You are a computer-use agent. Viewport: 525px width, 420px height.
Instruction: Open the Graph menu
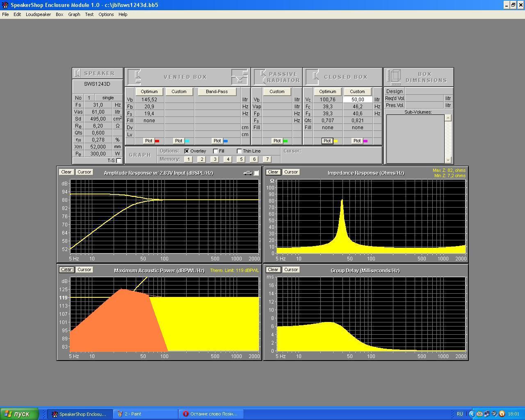74,14
